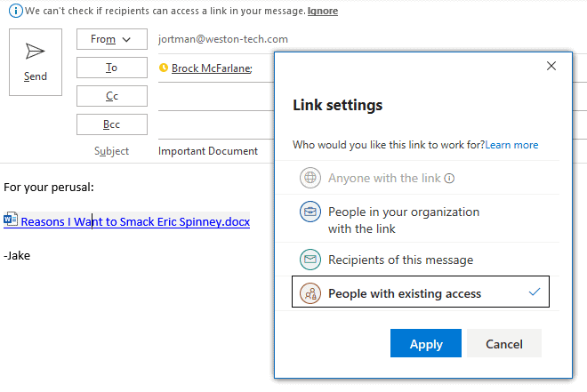Viewport: 587px width, 392px height.
Task: Open the To recipient picker
Action: [x=112, y=68]
